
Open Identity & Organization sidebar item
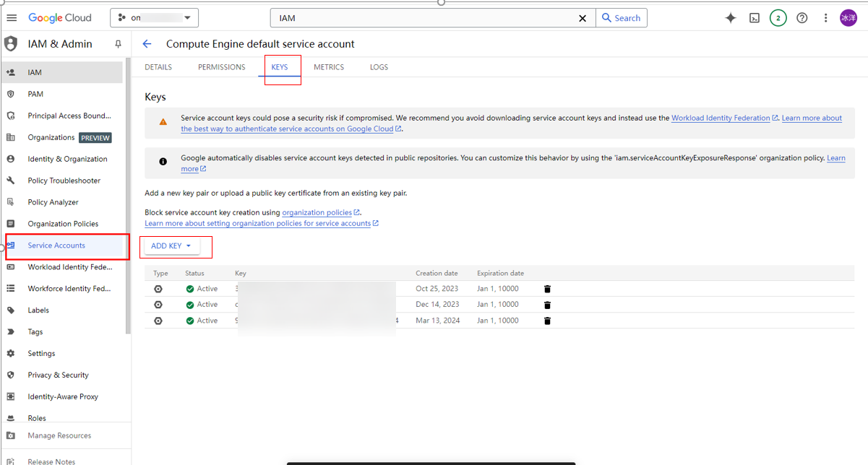click(x=64, y=159)
